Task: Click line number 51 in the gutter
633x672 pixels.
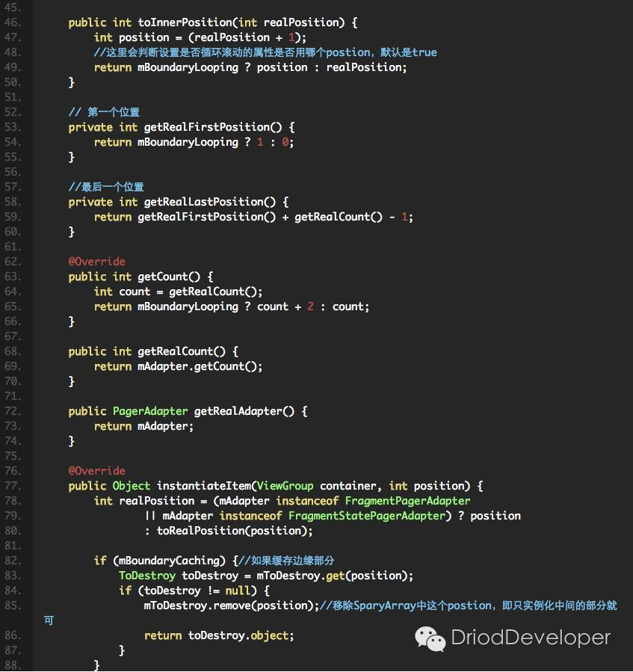Action: point(13,97)
